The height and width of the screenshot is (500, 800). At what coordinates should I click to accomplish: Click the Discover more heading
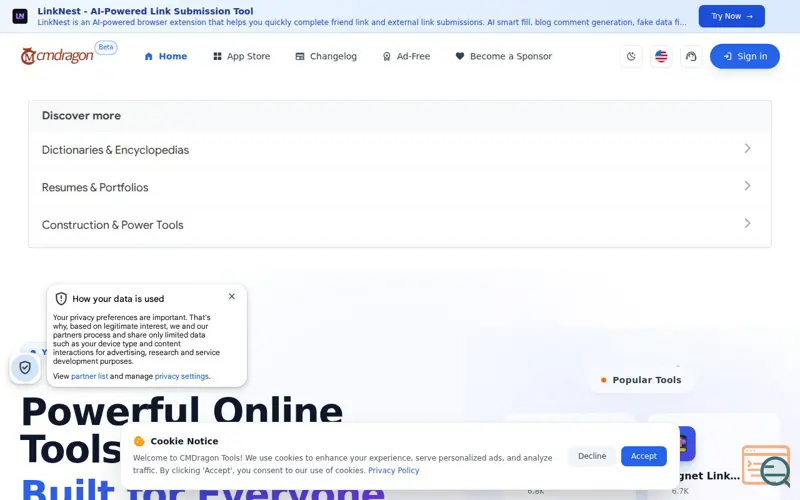pyautogui.click(x=82, y=116)
